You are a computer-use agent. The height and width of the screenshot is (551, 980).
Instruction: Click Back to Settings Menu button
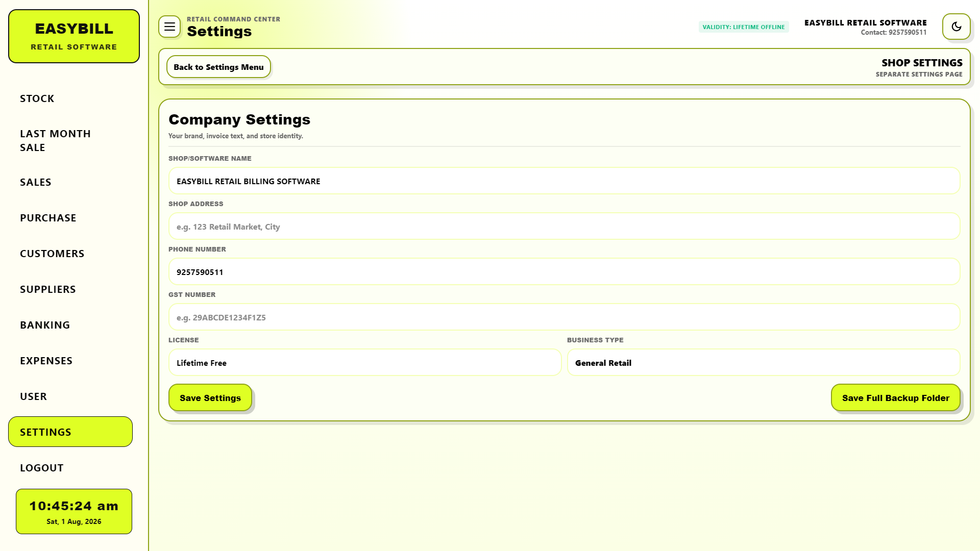point(218,67)
